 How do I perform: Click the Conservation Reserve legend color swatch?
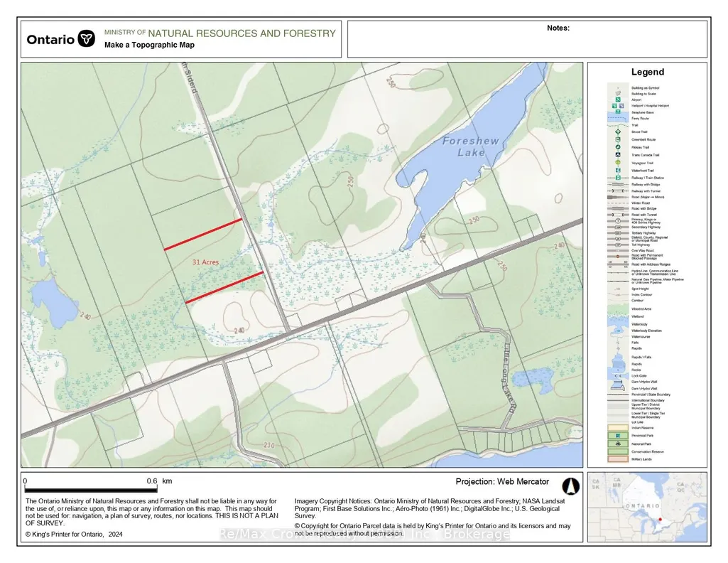point(618,451)
